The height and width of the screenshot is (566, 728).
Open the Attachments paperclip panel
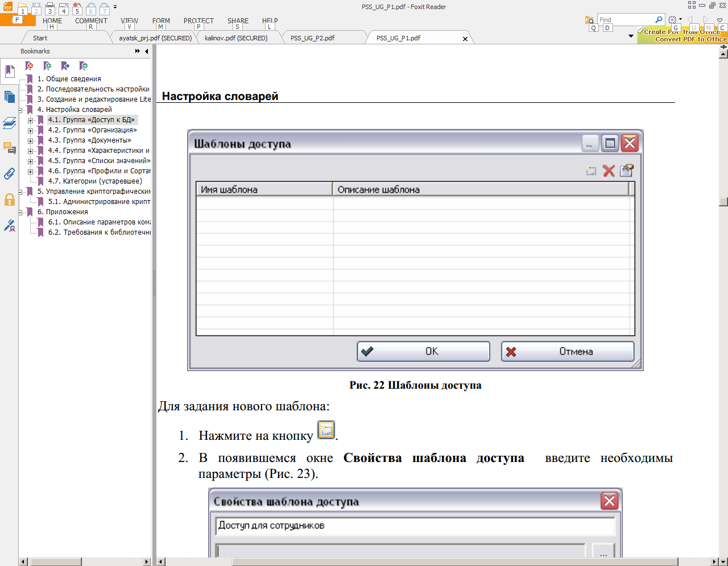pyautogui.click(x=9, y=173)
